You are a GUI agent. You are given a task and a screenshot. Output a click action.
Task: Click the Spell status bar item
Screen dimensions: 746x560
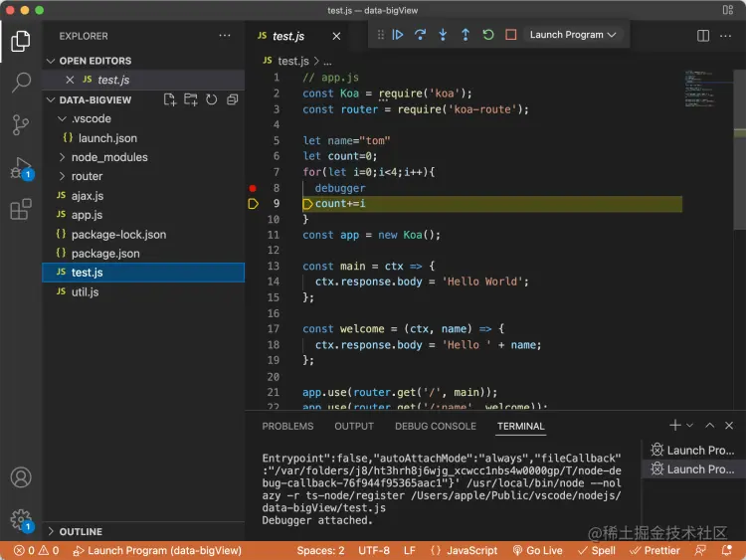pyautogui.click(x=597, y=550)
